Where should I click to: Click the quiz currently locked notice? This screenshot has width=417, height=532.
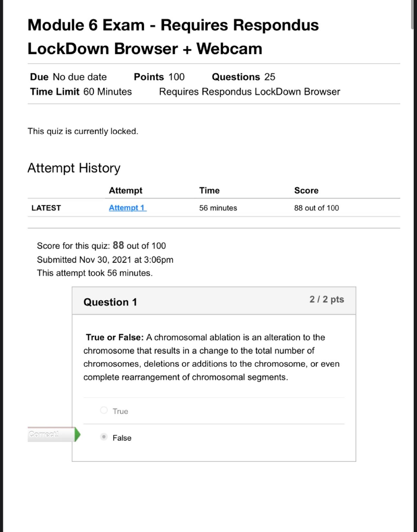click(x=82, y=131)
